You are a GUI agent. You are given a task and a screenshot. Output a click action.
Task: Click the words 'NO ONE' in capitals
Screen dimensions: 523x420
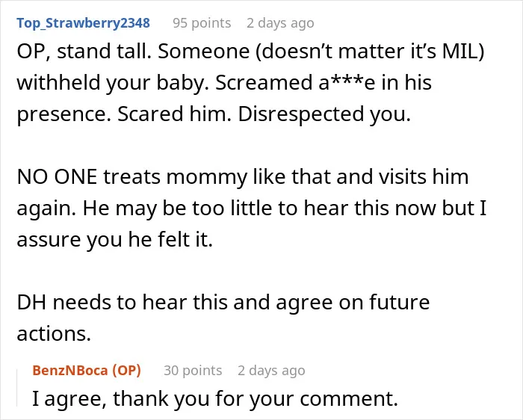(57, 177)
